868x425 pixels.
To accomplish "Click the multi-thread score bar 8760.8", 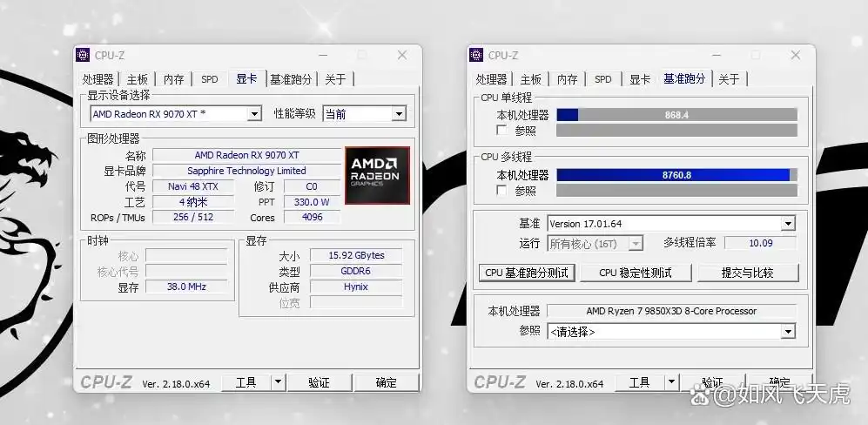I will [x=676, y=175].
